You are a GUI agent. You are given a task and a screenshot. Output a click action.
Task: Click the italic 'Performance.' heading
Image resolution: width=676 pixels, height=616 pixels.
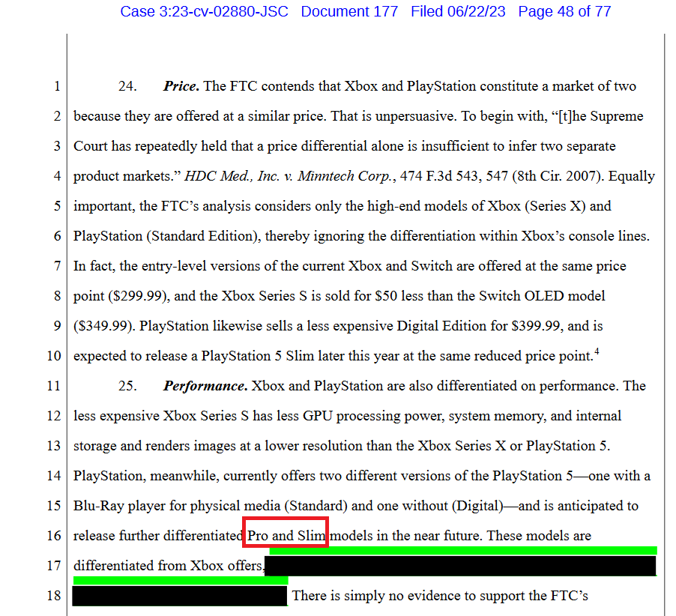coord(205,386)
